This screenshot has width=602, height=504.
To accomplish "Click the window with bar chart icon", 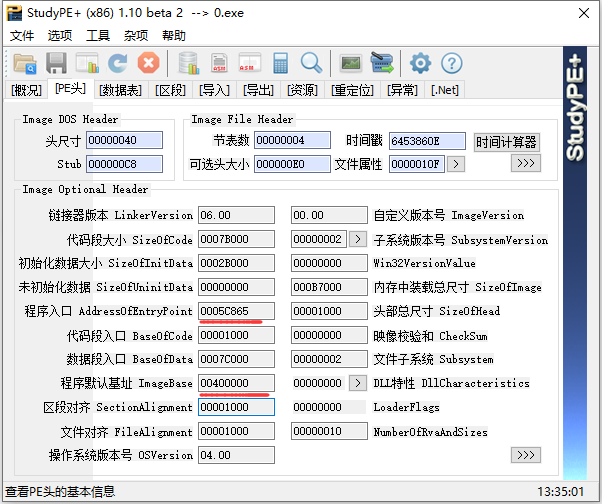I will (87, 63).
